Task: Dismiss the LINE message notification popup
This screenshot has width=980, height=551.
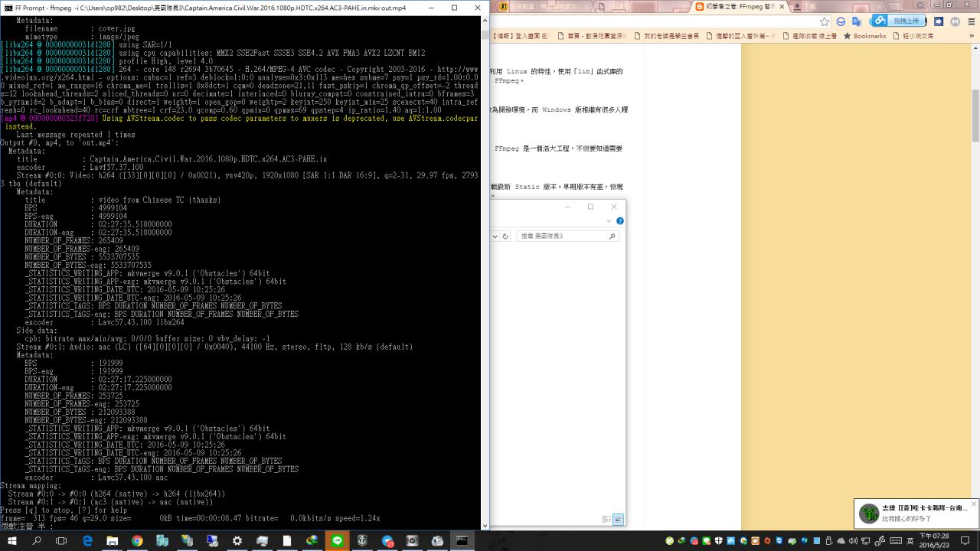Action: pos(973,504)
